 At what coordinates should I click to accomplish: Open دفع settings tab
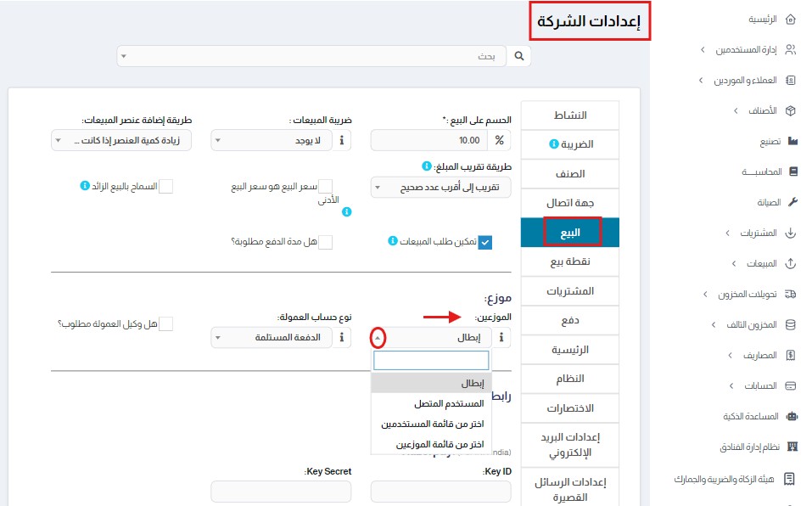pyautogui.click(x=570, y=320)
